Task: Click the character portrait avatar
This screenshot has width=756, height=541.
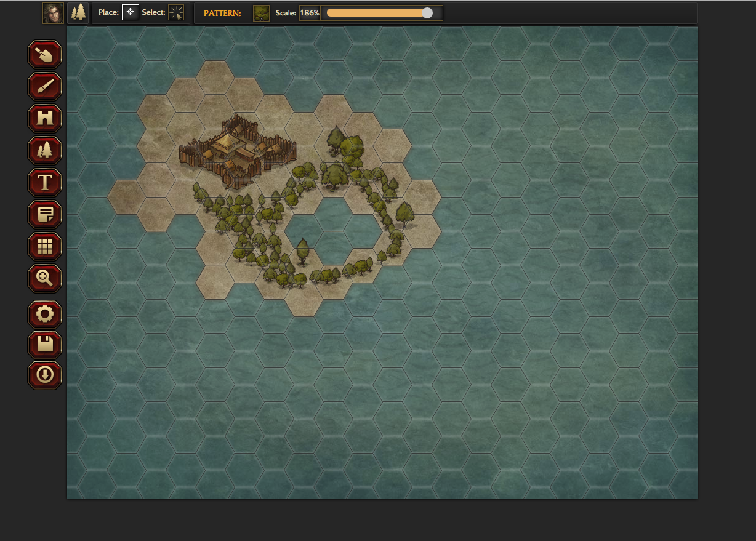Action: click(53, 13)
